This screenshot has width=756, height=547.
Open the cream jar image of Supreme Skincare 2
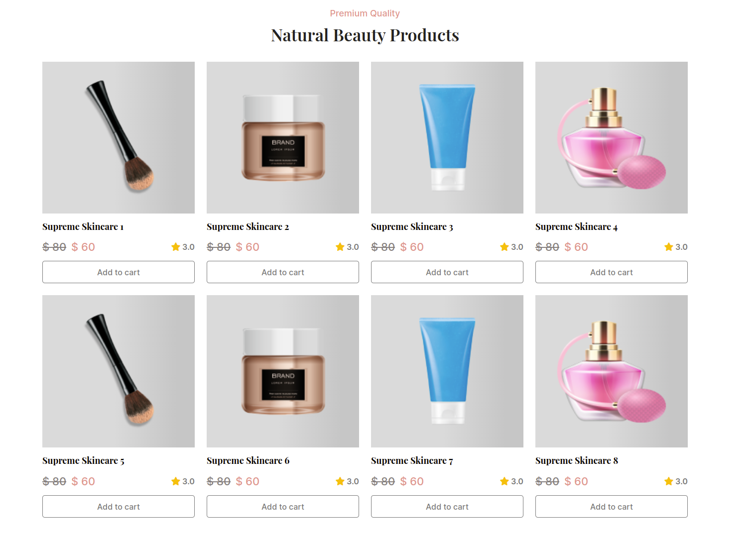[x=283, y=137]
